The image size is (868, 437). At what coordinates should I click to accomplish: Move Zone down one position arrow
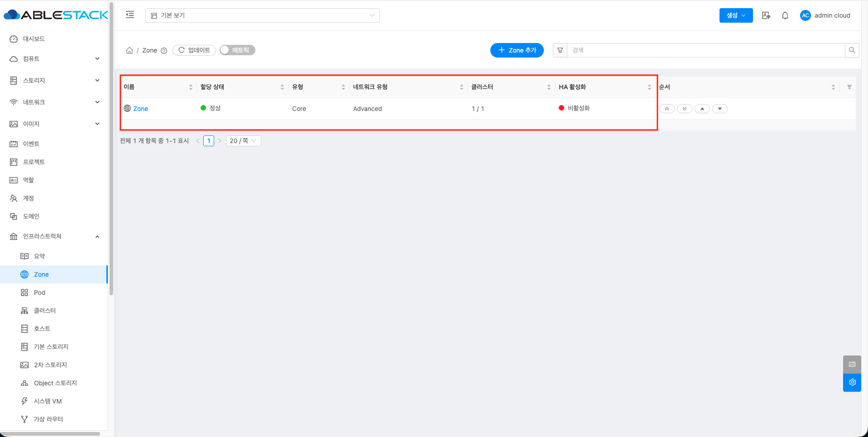click(x=720, y=109)
